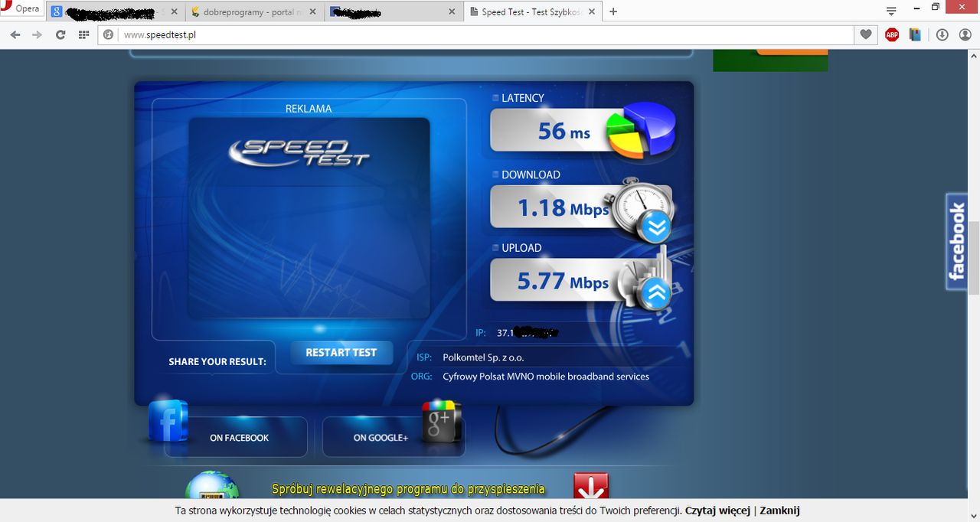Click the 1.18 Mbps download value

(563, 207)
